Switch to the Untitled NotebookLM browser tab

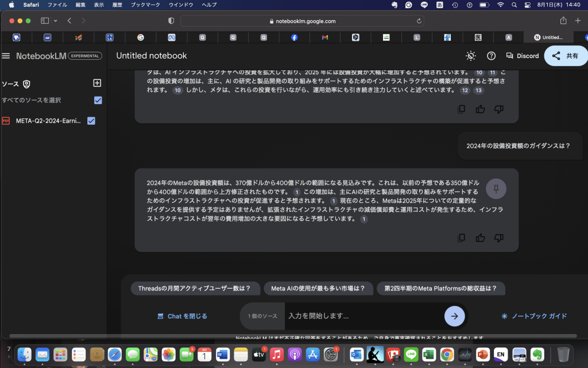coord(550,37)
